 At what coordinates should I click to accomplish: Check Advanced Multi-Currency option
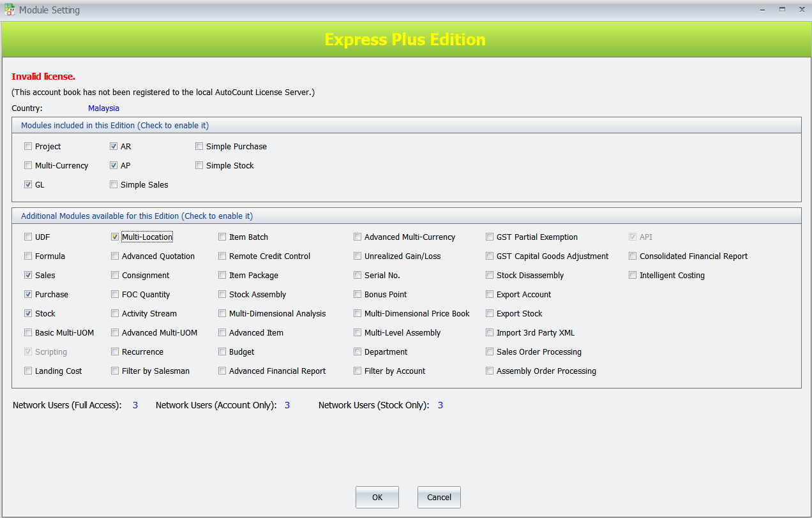click(x=357, y=237)
